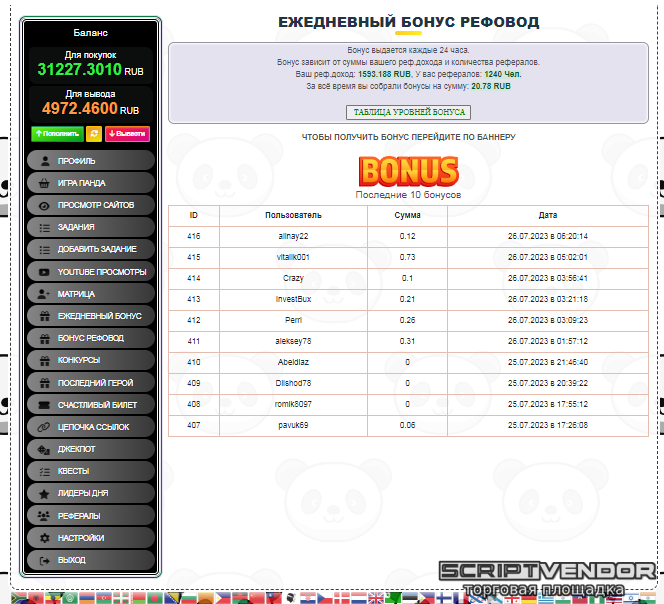Click the person icon beside Профиль
The height and width of the screenshot is (604, 664).
click(x=44, y=160)
